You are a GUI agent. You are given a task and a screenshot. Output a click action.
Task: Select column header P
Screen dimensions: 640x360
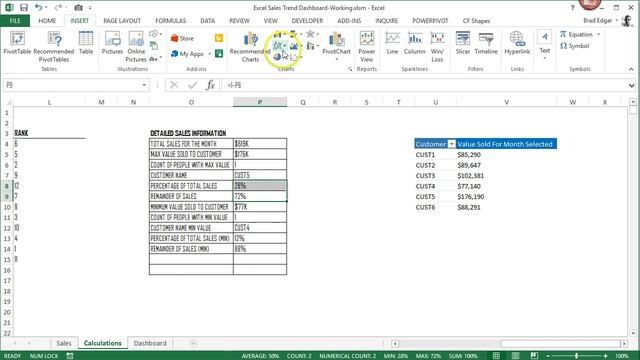[x=260, y=102]
